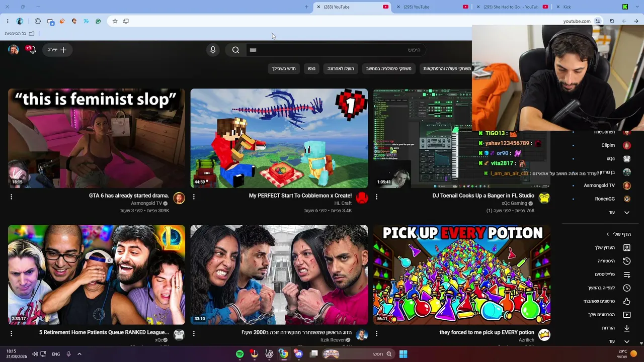Screen dimensions: 644x362
Task: Filter by the 'חדש בשבילך' chip
Action: (x=284, y=68)
